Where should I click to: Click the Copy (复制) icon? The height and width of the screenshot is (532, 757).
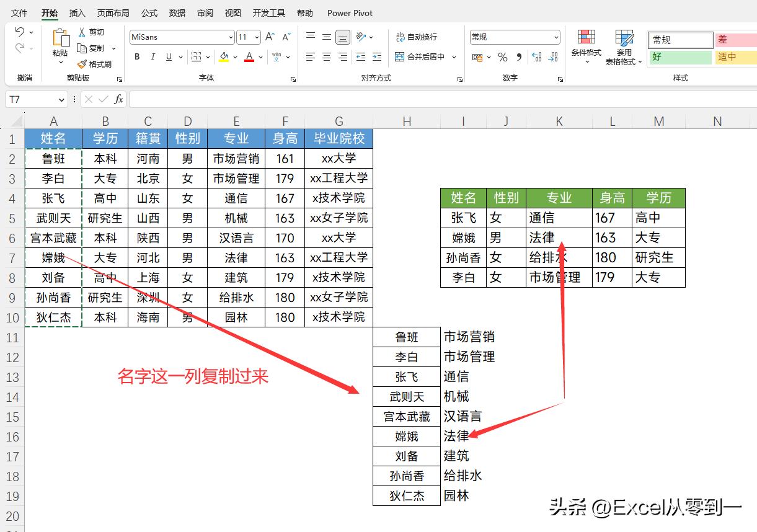tap(82, 48)
